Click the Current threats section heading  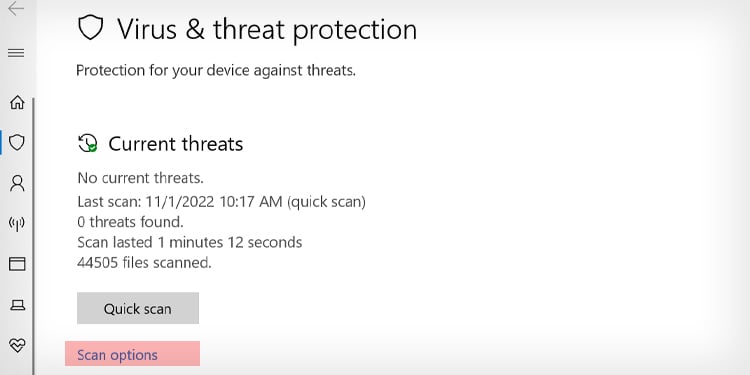(x=176, y=143)
